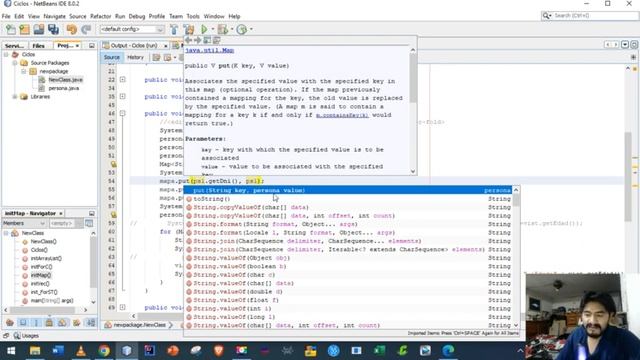Open source from Javadoc popup icon
Image resolution: width=640 pixels, height=360 pixels.
(217, 40)
